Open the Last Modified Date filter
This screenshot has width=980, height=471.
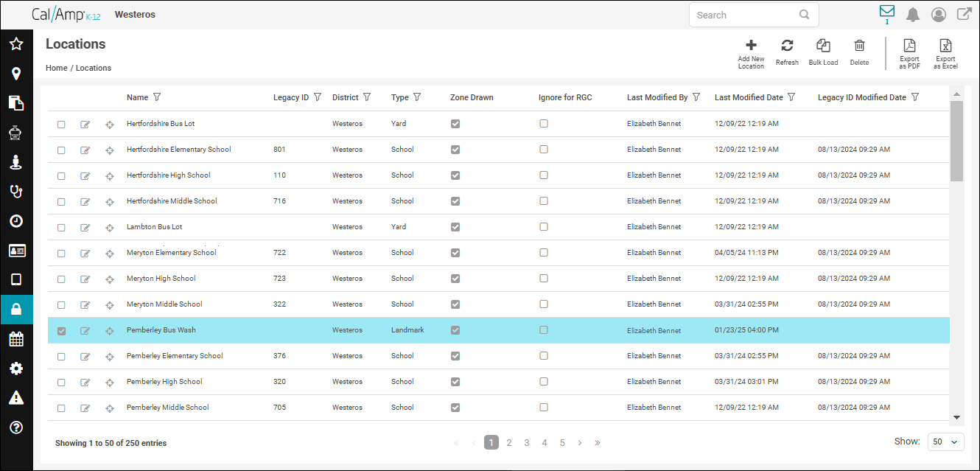[791, 97]
